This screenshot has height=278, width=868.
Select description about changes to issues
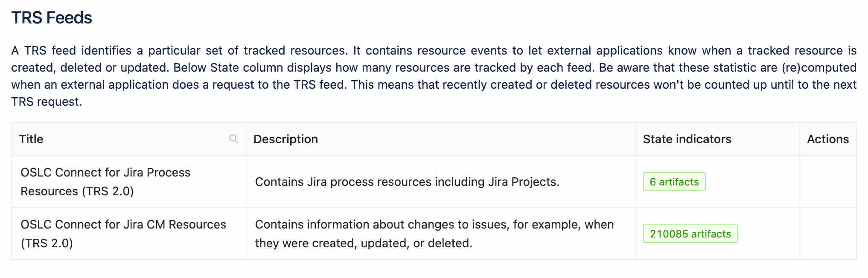tap(434, 234)
